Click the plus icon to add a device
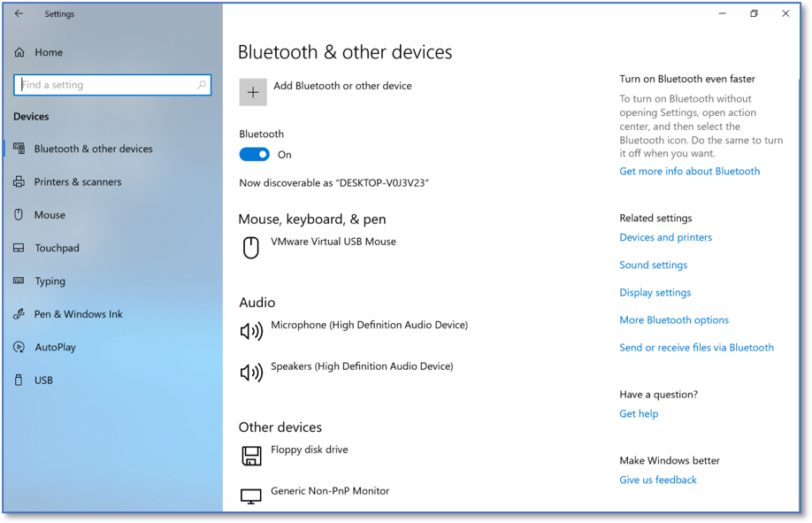812x523 pixels. [x=253, y=92]
